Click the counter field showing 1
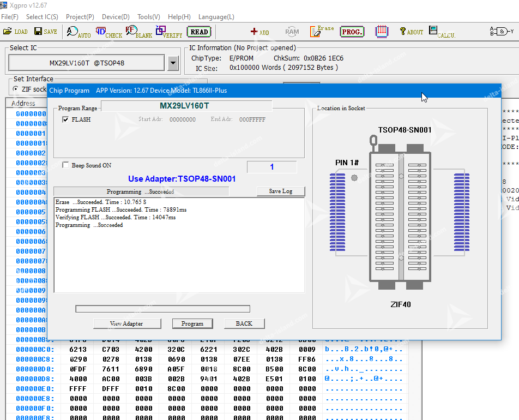Viewport: 519px width, 420px height. [271, 167]
